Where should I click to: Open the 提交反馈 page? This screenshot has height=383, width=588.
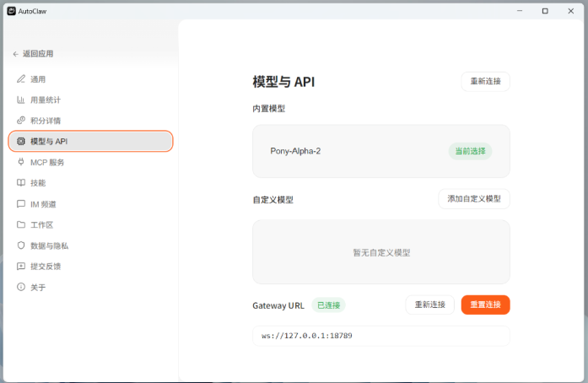point(90,267)
